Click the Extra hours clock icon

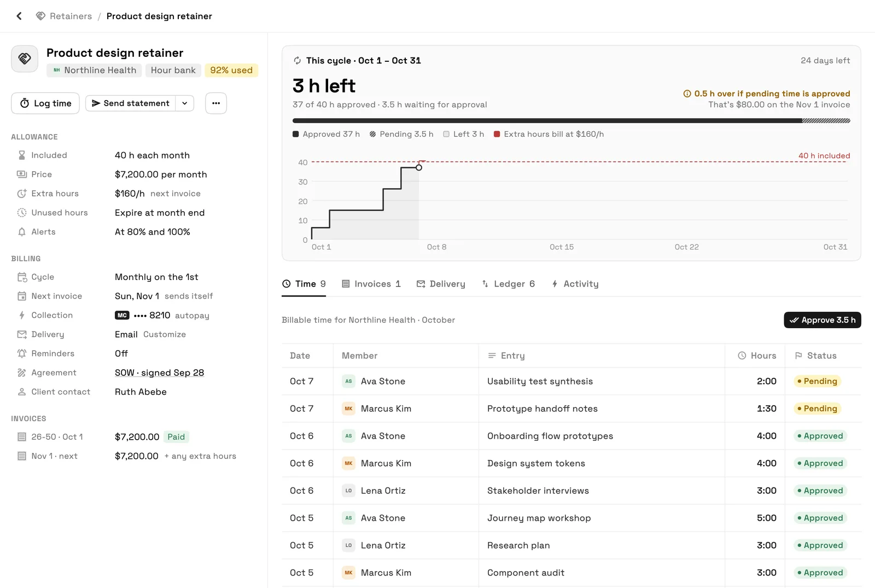[22, 194]
